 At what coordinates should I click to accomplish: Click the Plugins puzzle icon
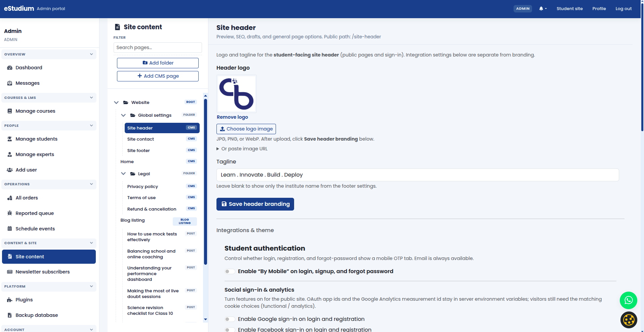pos(10,300)
